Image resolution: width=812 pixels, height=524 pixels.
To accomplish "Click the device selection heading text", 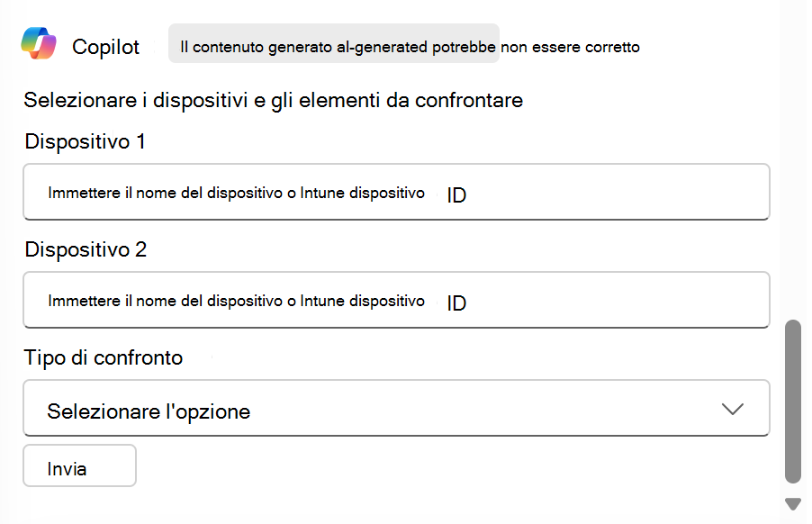I will [x=272, y=101].
